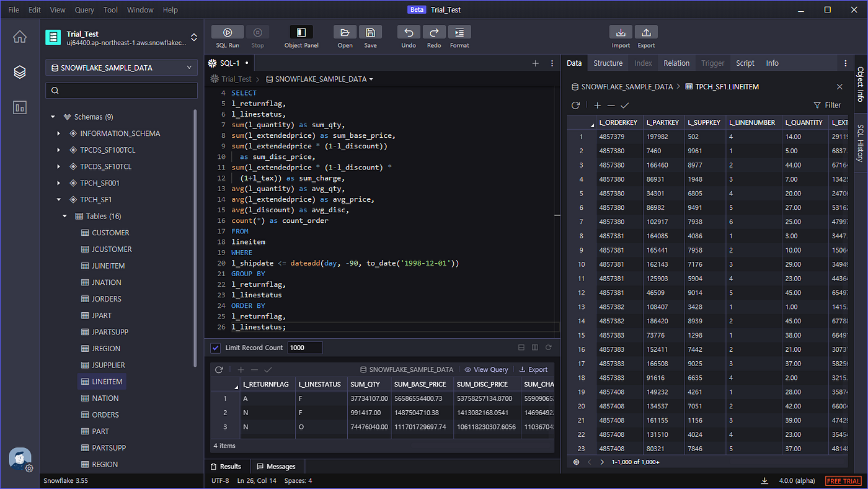Click the Stop execution icon
This screenshot has height=489, width=868.
pos(258,32)
